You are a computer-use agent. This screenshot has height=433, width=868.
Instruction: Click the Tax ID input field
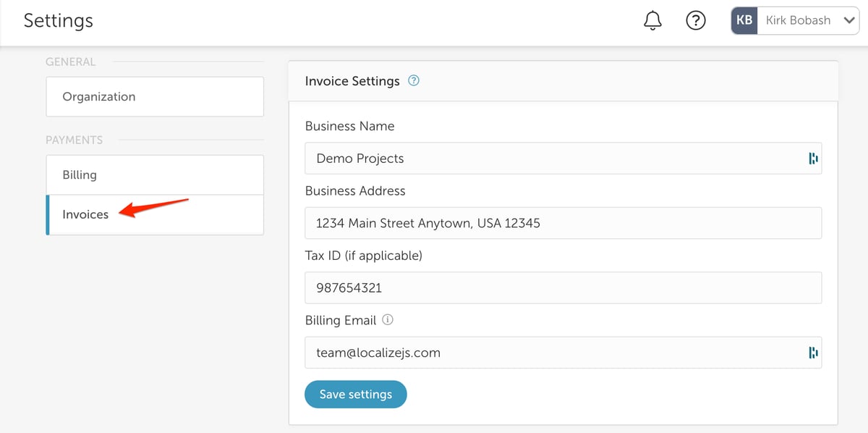click(563, 287)
